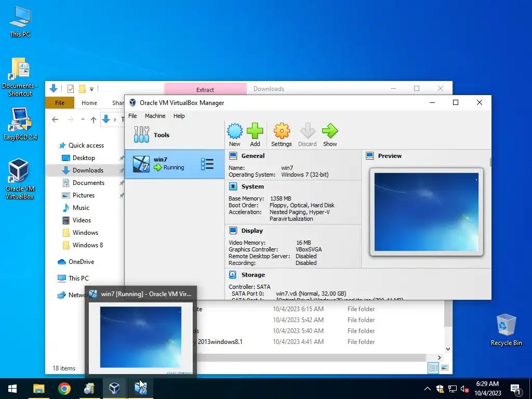This screenshot has width=532, height=399.
Task: Click the Storage section header
Action: click(253, 275)
